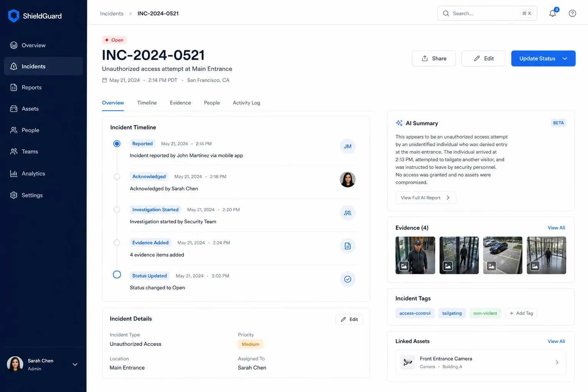Expand the Sarah Chen account menu chevron

point(75,364)
